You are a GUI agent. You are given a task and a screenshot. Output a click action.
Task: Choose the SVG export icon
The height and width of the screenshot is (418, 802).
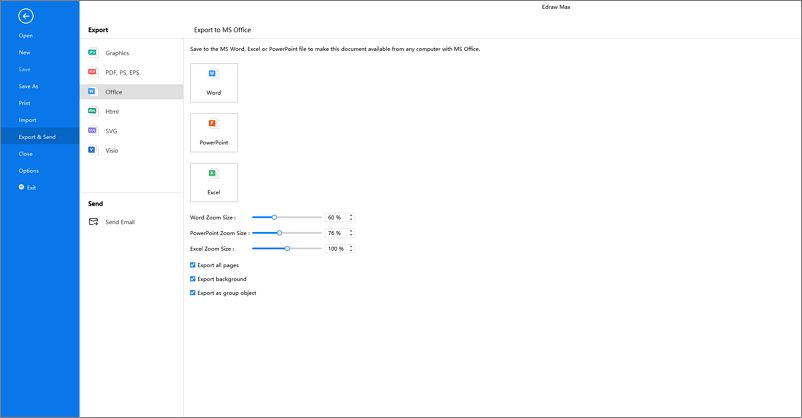pyautogui.click(x=93, y=130)
